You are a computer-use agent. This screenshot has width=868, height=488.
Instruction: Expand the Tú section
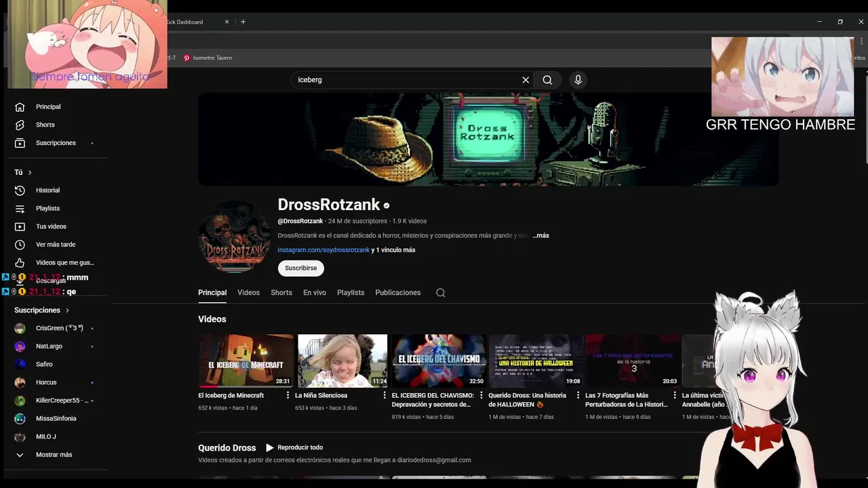point(23,172)
